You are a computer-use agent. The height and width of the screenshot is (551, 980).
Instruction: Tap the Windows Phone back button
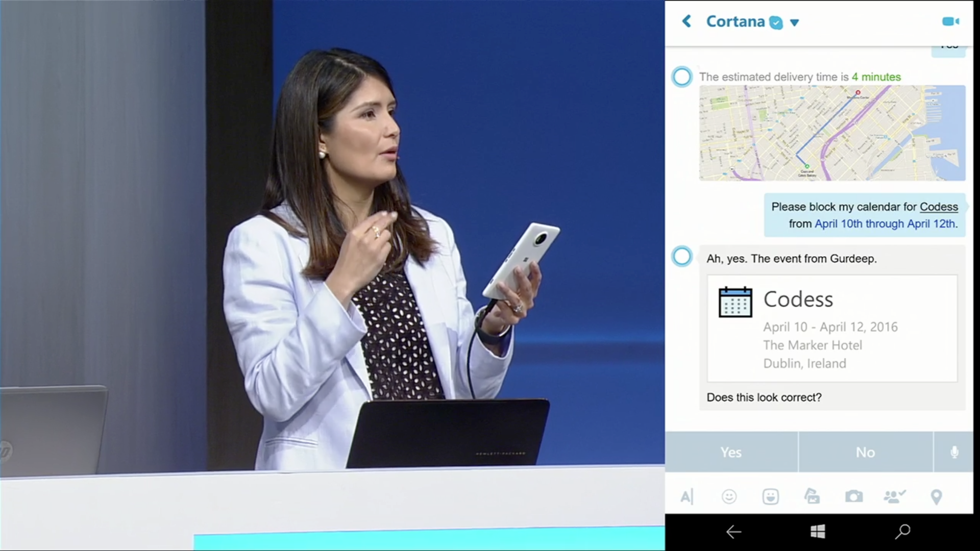pos(734,532)
